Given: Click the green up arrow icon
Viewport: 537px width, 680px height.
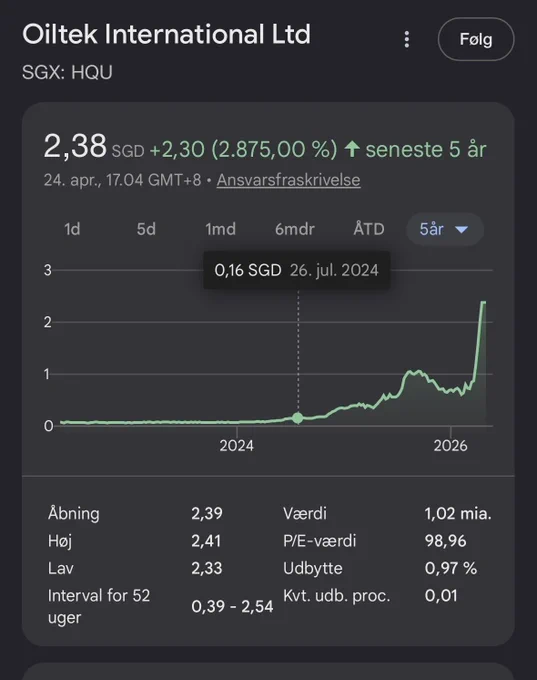Looking at the screenshot, I should click(x=352, y=149).
